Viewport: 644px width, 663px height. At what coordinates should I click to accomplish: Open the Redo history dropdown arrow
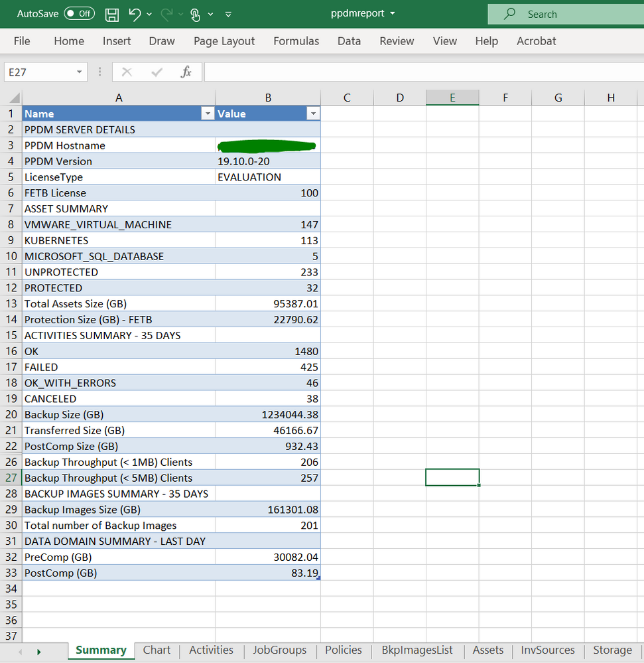click(181, 15)
